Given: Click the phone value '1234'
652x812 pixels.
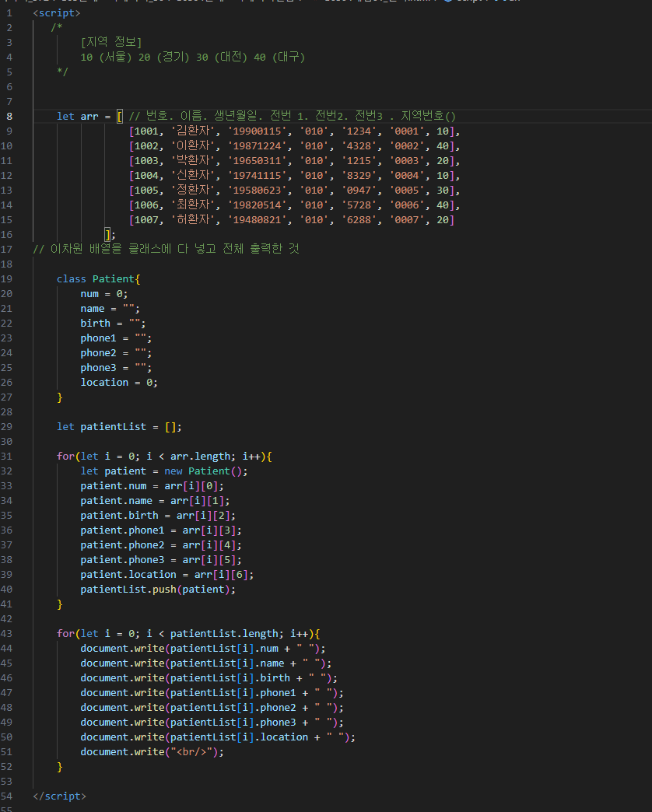Looking at the screenshot, I should click(359, 131).
